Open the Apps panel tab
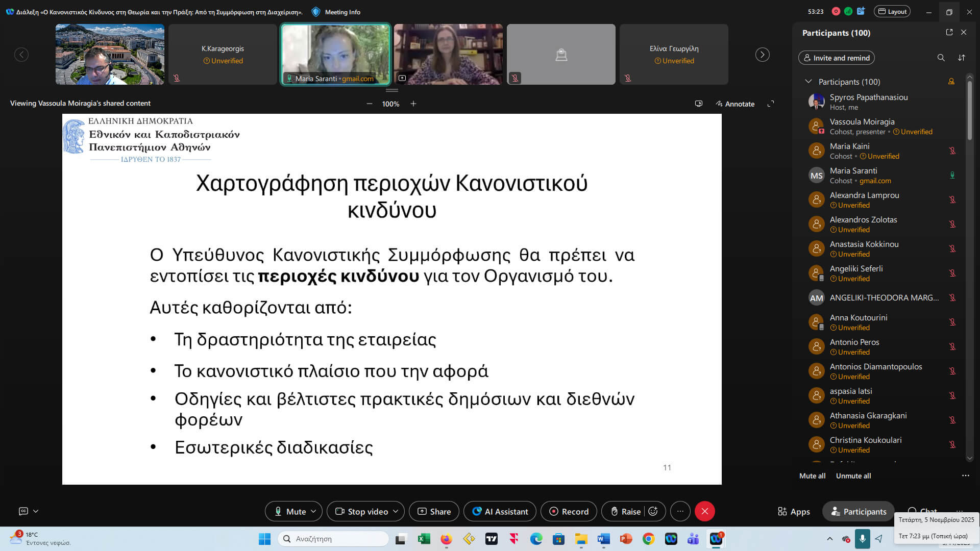The height and width of the screenshot is (551, 980). coord(794,511)
